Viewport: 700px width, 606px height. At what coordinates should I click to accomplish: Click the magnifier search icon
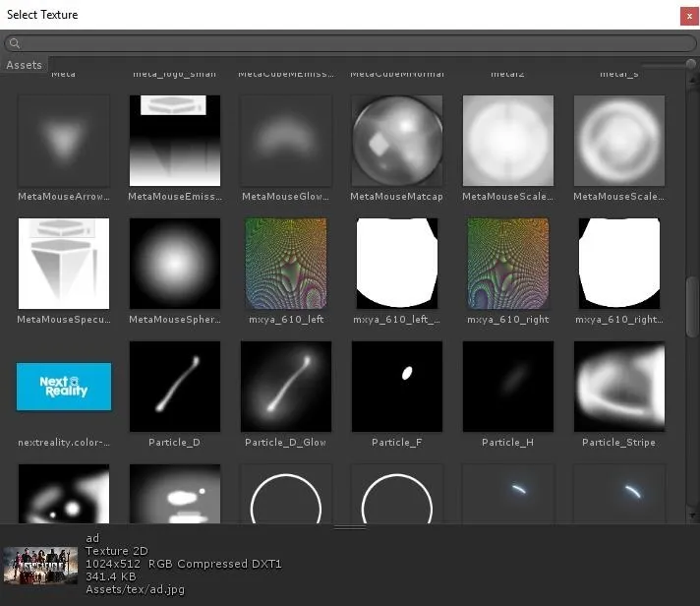pyautogui.click(x=15, y=43)
